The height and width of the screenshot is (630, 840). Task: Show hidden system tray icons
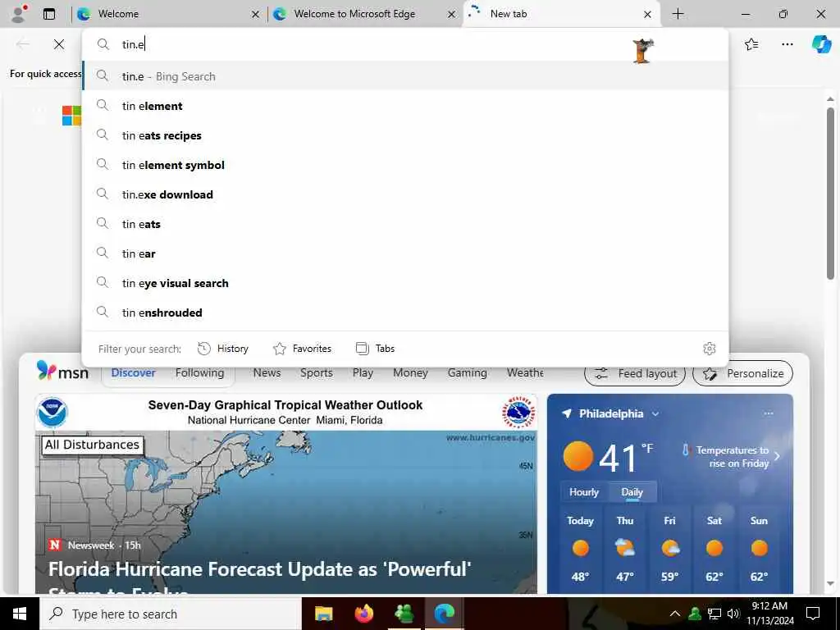[675, 614]
